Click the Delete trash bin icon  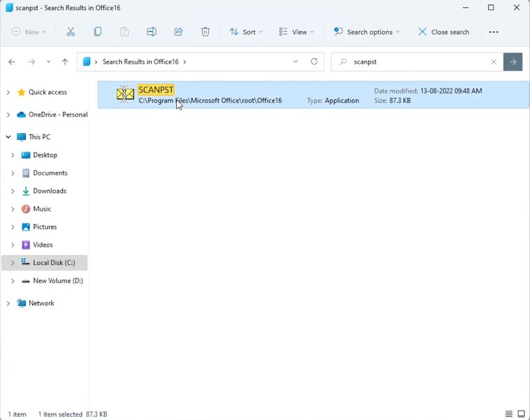[205, 32]
